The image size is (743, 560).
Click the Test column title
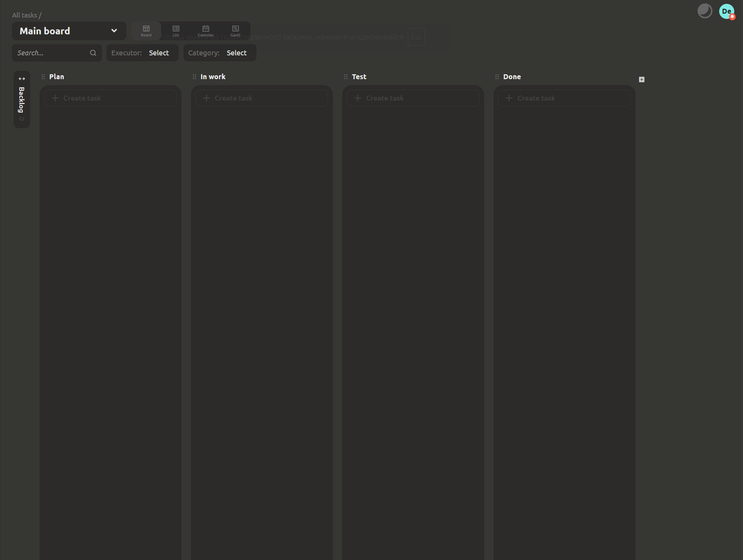point(359,77)
